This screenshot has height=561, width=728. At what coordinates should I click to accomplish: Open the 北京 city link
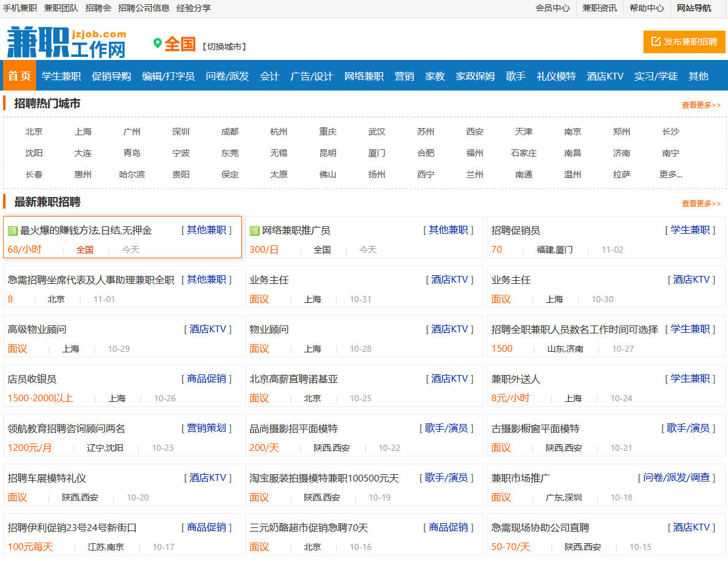pos(34,131)
